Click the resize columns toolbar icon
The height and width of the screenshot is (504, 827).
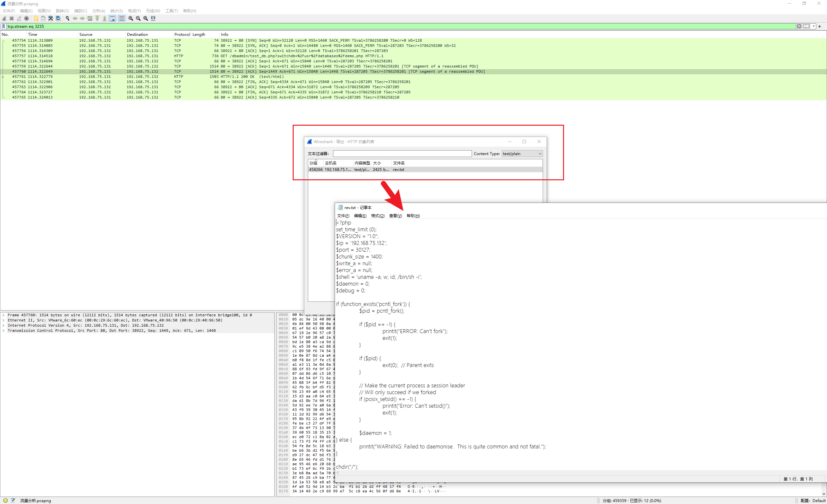[153, 18]
